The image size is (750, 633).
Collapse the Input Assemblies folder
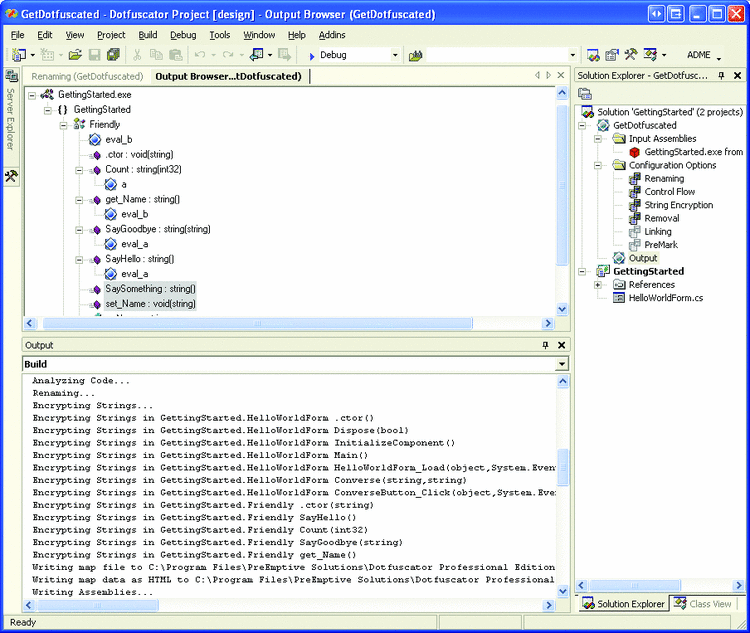(598, 139)
